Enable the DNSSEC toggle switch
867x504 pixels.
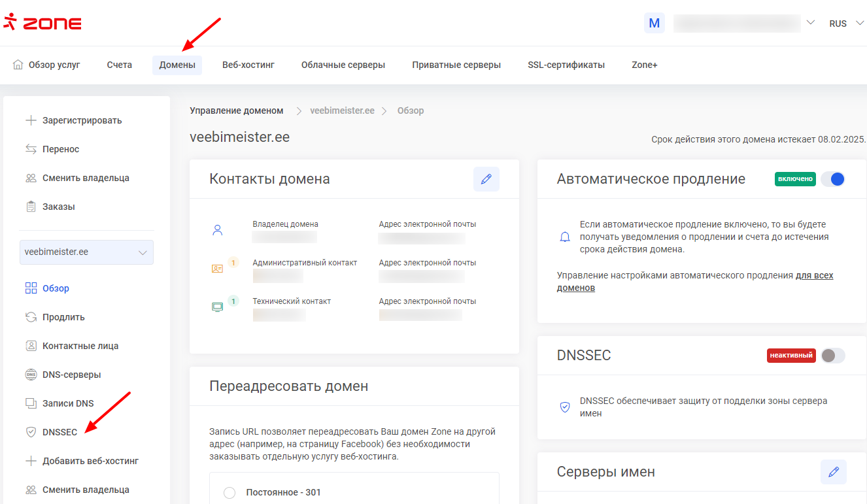click(x=832, y=356)
